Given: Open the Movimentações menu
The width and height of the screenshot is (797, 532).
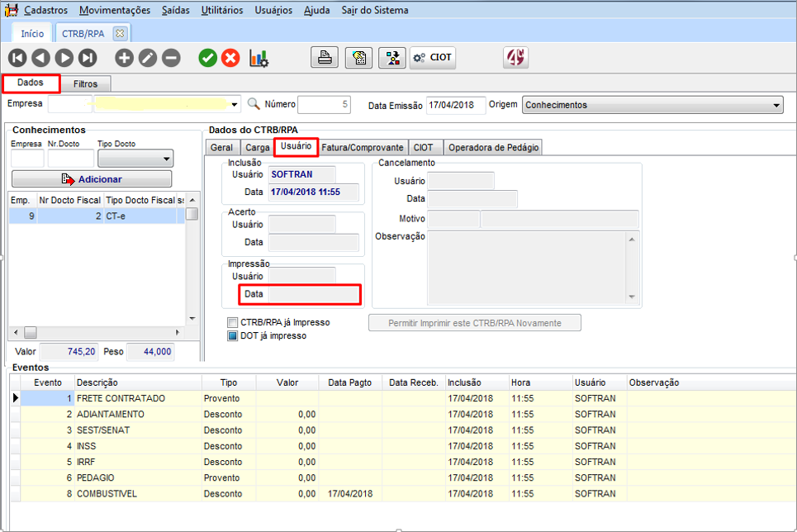Looking at the screenshot, I should [115, 11].
